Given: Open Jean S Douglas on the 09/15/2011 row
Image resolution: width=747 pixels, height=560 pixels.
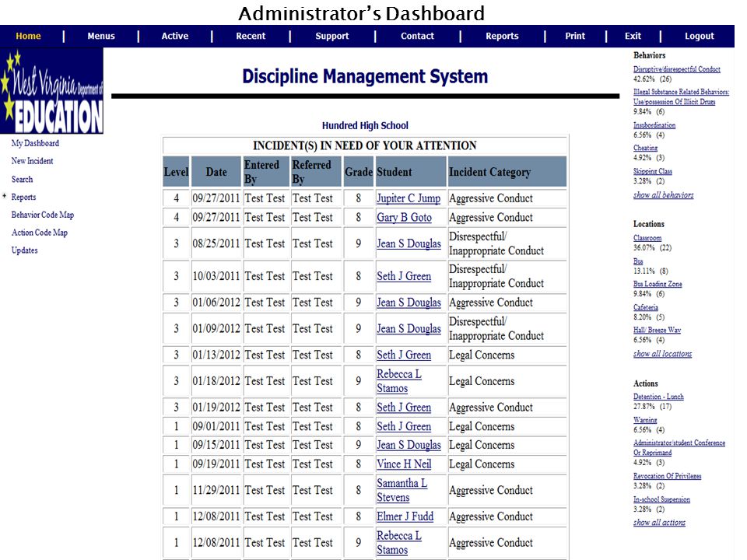Looking at the screenshot, I should click(409, 445).
